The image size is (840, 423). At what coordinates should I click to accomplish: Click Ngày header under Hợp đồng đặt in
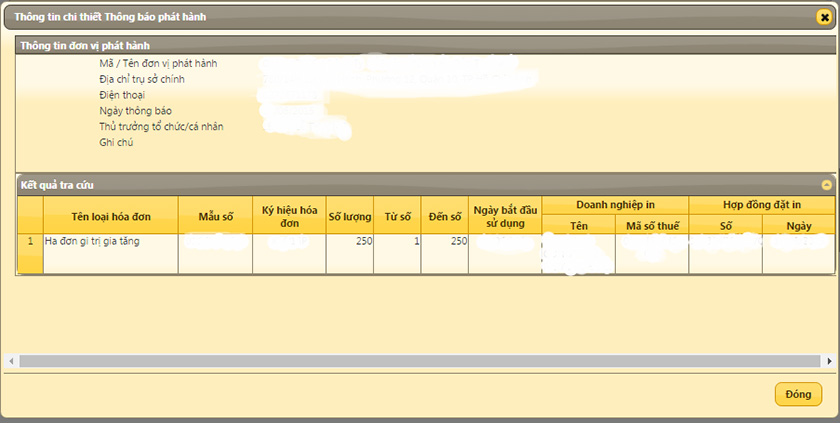coord(798,226)
